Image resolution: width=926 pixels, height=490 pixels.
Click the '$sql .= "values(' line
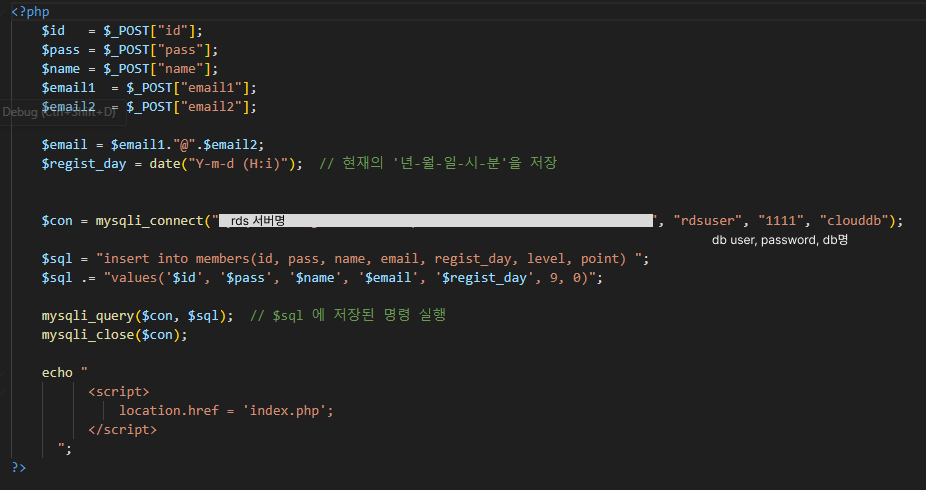click(x=322, y=277)
